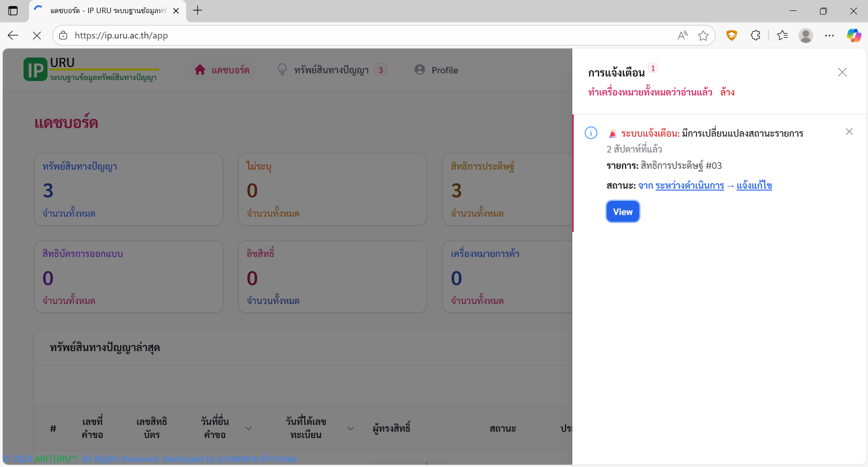Dismiss the status change notification

coord(849,132)
